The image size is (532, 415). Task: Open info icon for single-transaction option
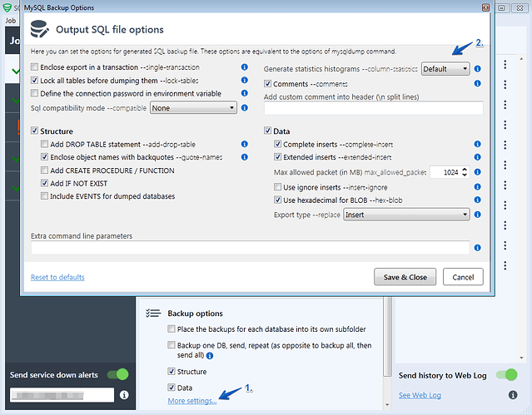[x=244, y=67]
